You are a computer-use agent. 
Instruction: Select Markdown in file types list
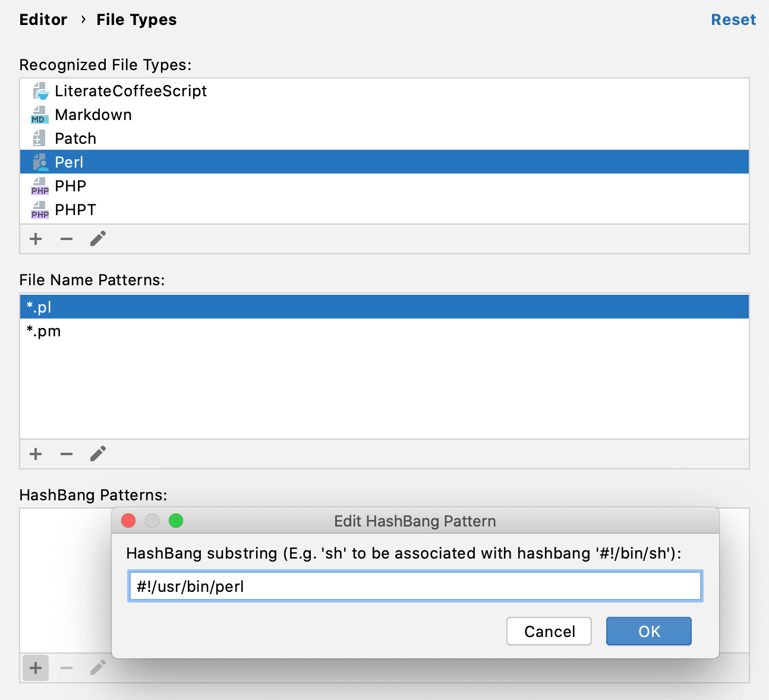coord(384,115)
